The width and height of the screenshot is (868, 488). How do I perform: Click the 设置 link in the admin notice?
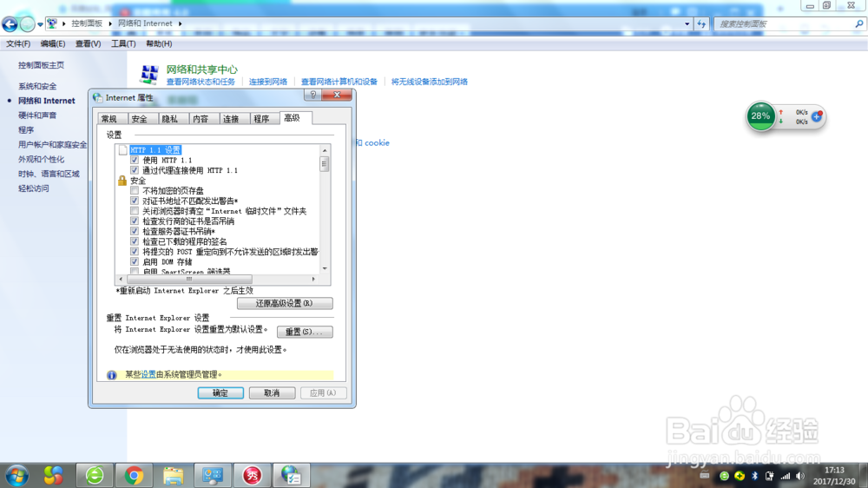tap(148, 375)
